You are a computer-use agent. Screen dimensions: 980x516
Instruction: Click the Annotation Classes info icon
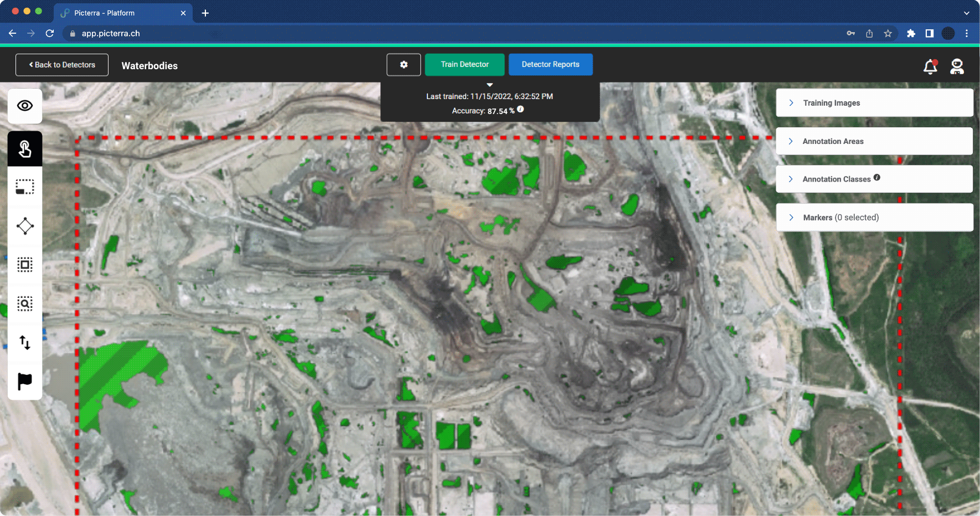click(x=877, y=178)
